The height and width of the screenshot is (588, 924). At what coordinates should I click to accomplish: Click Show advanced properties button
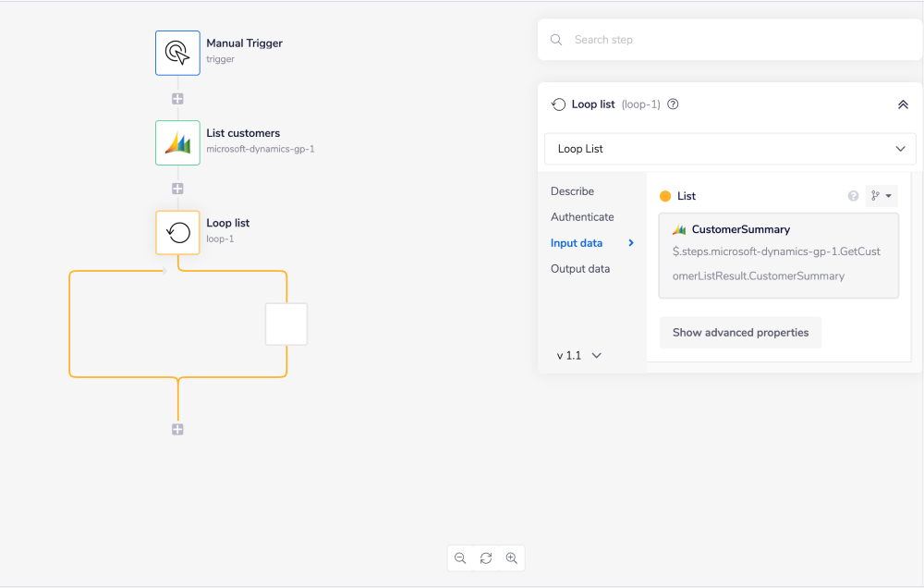(x=740, y=333)
